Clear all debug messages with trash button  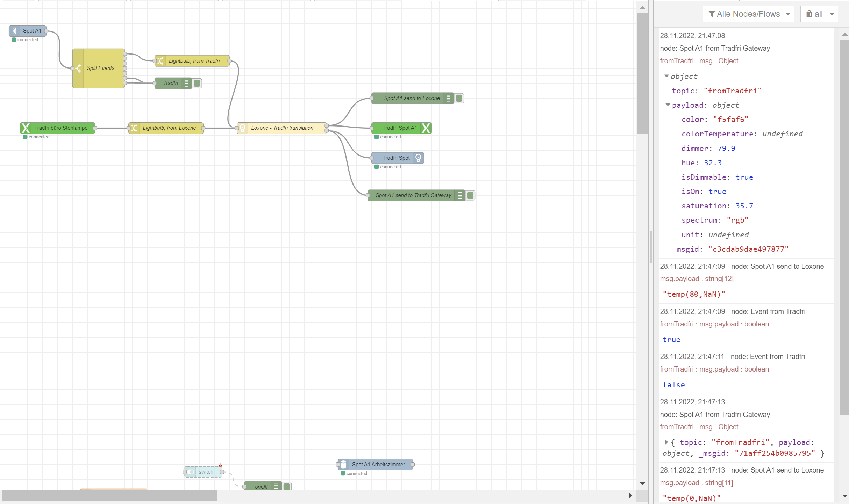point(814,14)
